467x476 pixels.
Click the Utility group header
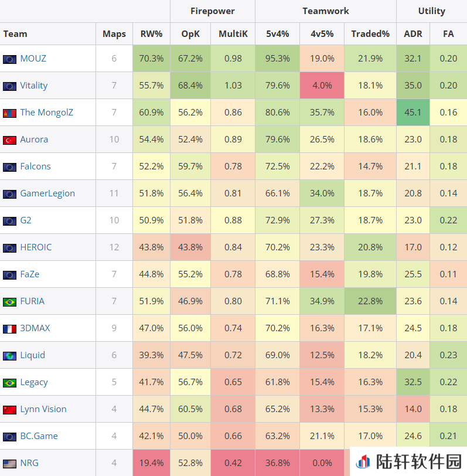[x=431, y=11]
